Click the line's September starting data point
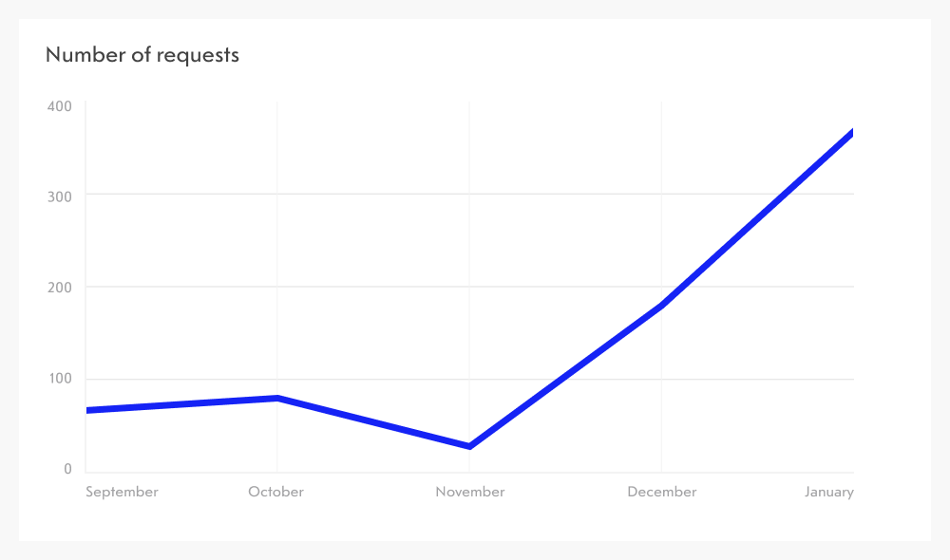950x560 pixels. point(88,410)
